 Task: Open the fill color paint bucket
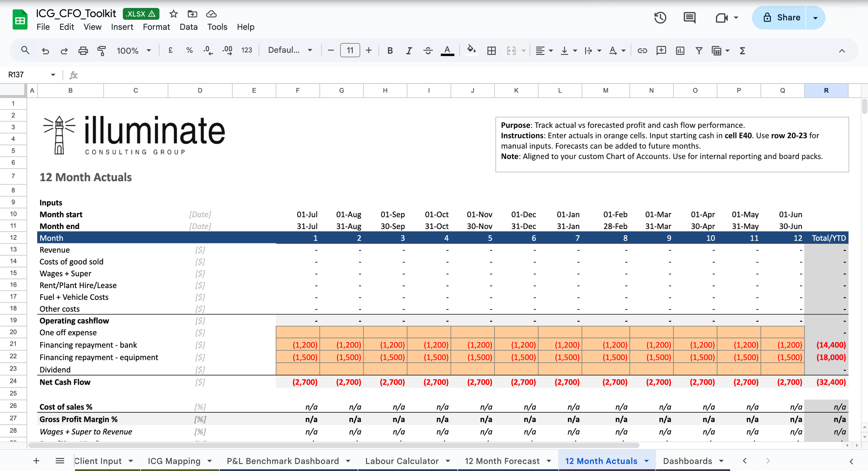pyautogui.click(x=471, y=50)
